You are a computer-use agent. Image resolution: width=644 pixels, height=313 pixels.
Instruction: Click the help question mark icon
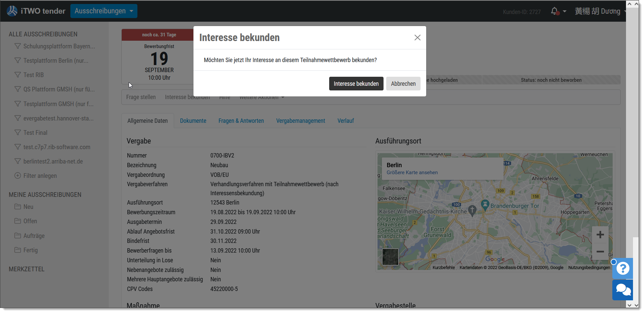(x=622, y=268)
